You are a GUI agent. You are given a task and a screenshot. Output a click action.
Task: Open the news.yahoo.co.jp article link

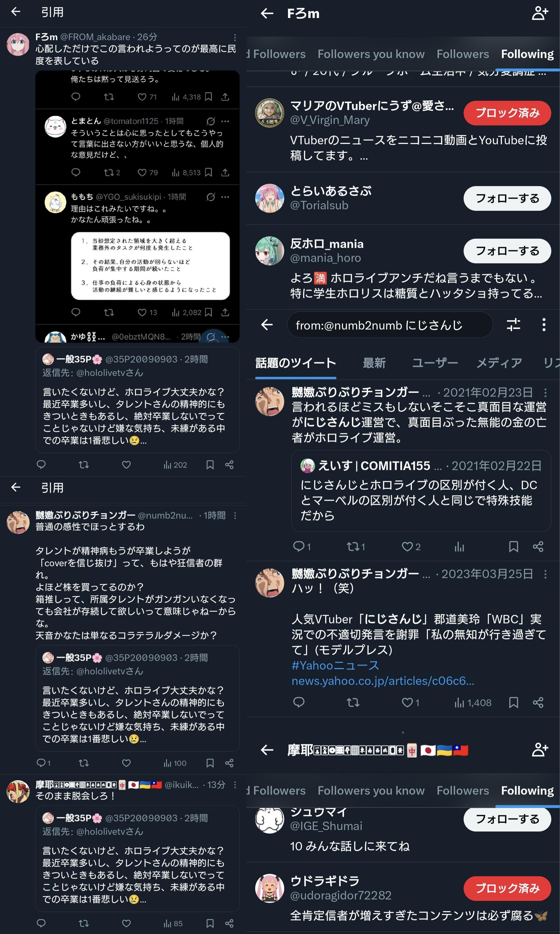[383, 681]
